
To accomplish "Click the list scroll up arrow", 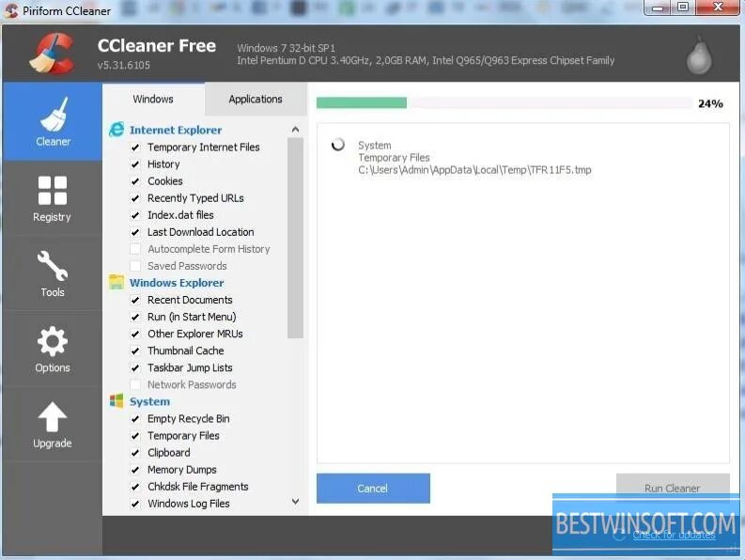I will click(296, 130).
